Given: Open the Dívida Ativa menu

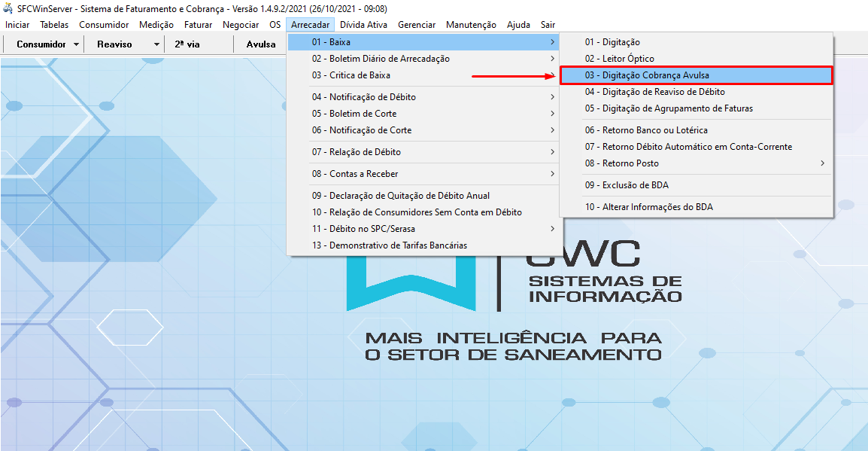Looking at the screenshot, I should (x=365, y=24).
